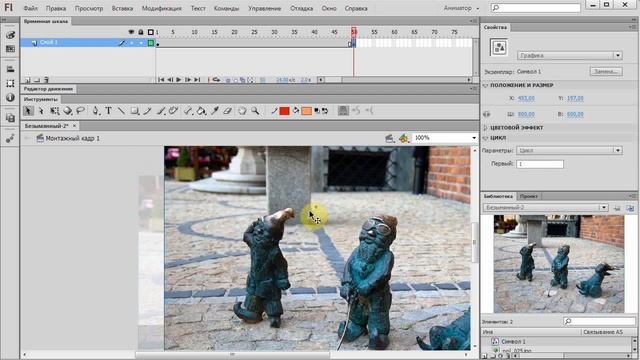This screenshot has height=360, width=640.
Task: Close the Безымянный-2 document tab
Action: click(74, 126)
